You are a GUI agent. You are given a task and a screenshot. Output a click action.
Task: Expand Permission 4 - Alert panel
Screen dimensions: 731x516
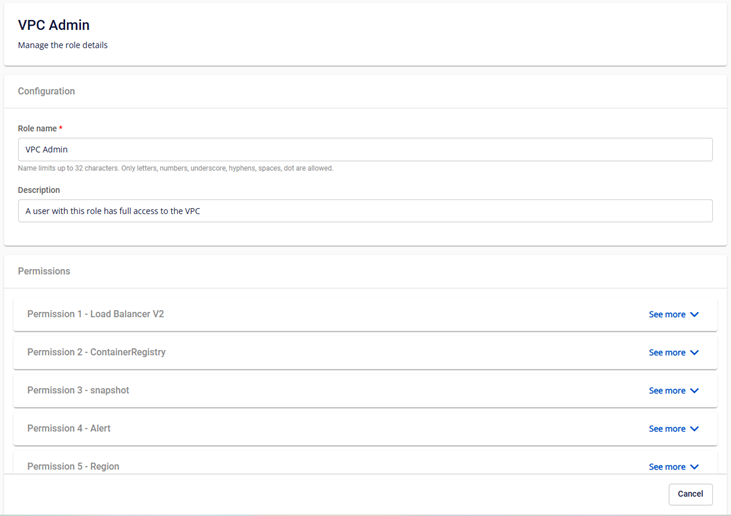69,428
